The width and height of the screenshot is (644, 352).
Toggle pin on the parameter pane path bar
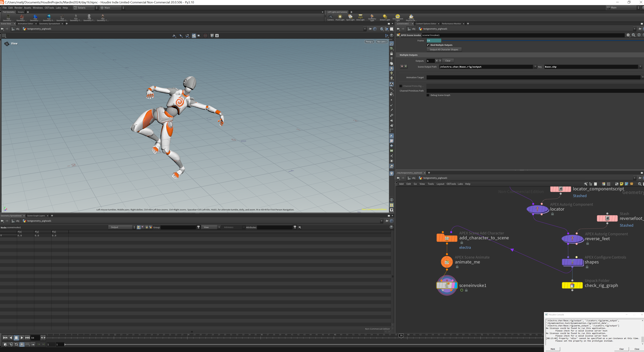pyautogui.click(x=640, y=29)
